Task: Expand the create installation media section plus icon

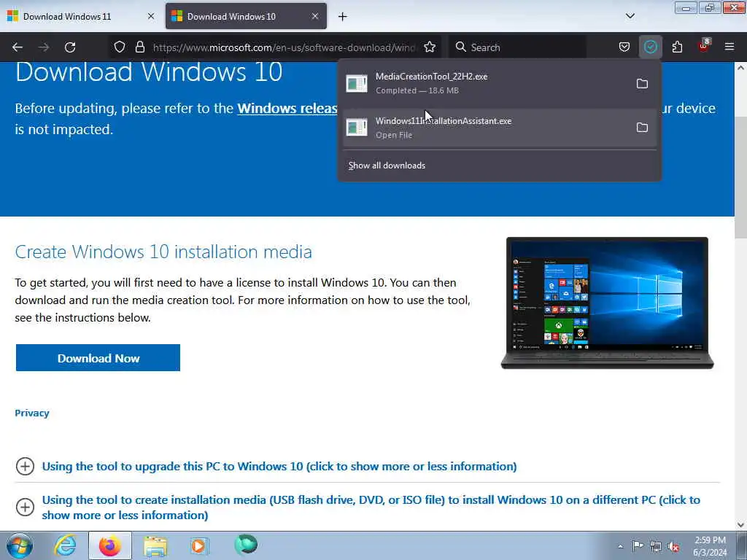Action: (25, 507)
